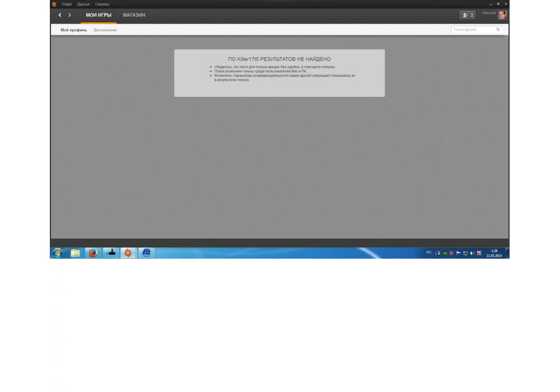Open the Достижения link
560x392 pixels.
click(105, 30)
